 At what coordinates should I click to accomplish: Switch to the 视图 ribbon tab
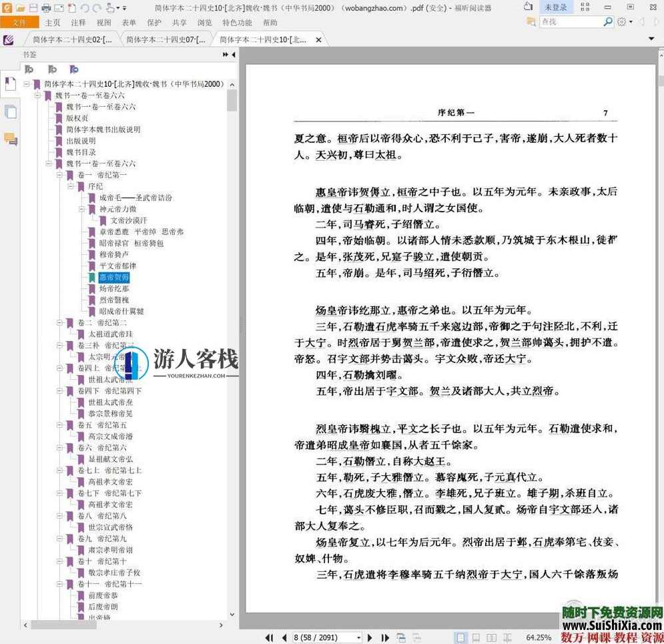coord(104,23)
